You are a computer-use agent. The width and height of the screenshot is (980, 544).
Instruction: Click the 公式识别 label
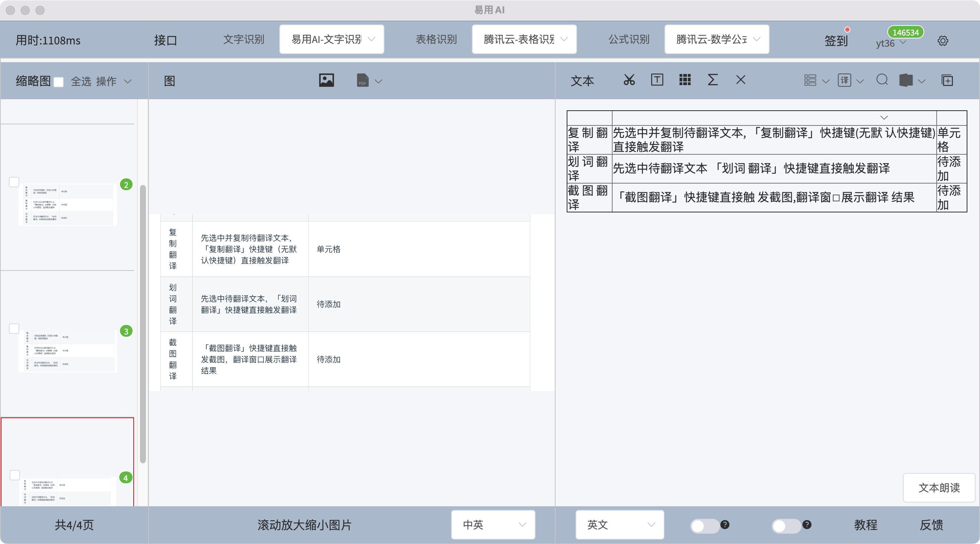[x=629, y=39]
